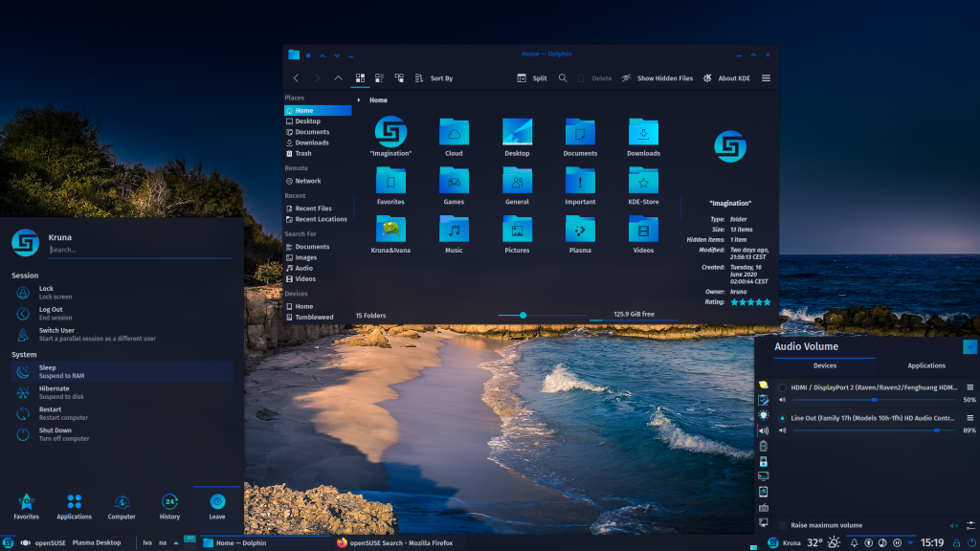This screenshot has height=551, width=980.
Task: Select the clipboard icon in the tray sidebar
Action: (763, 400)
